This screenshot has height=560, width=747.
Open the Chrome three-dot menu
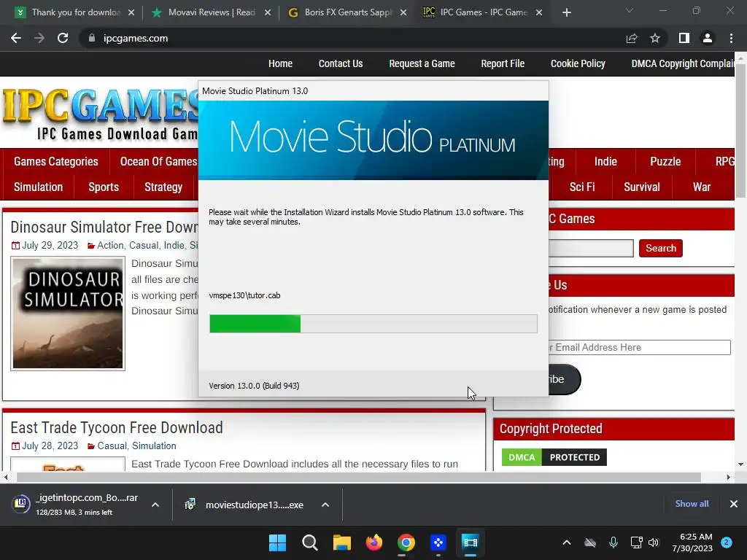pos(731,38)
